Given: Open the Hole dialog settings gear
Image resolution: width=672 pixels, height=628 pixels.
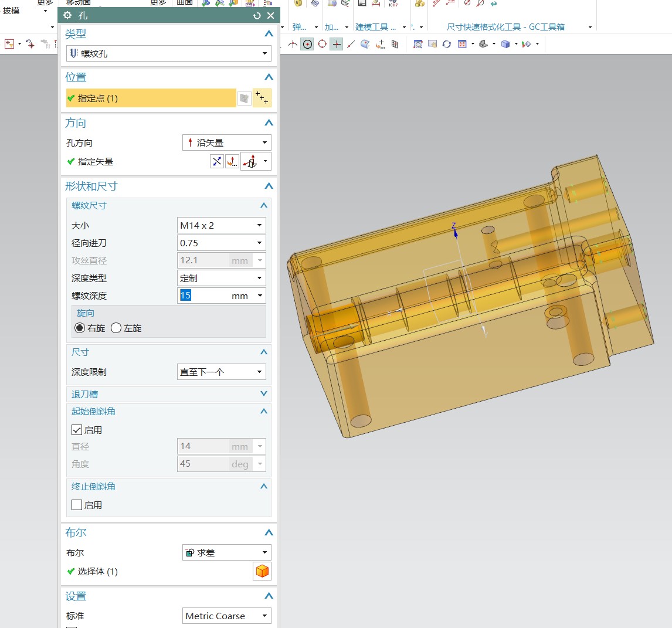Looking at the screenshot, I should [67, 15].
